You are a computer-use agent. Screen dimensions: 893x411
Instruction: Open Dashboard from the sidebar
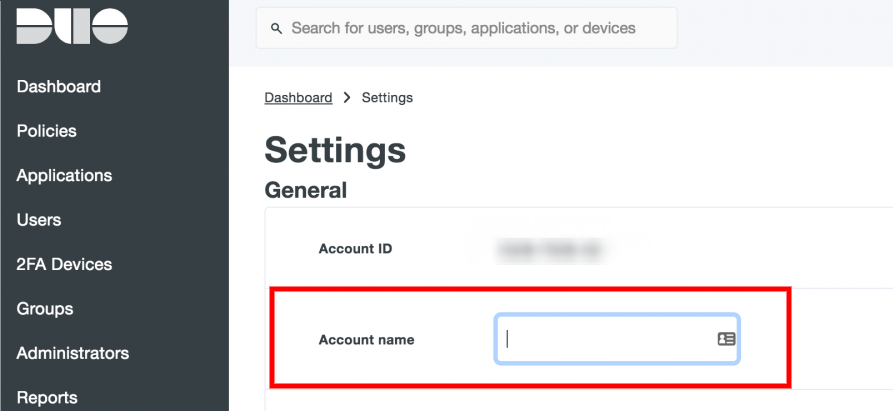(x=59, y=87)
